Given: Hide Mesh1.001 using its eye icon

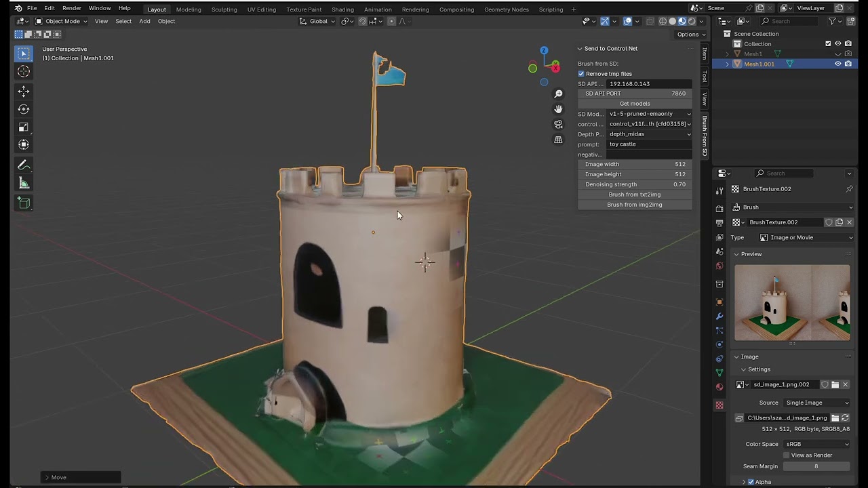Looking at the screenshot, I should coord(837,64).
